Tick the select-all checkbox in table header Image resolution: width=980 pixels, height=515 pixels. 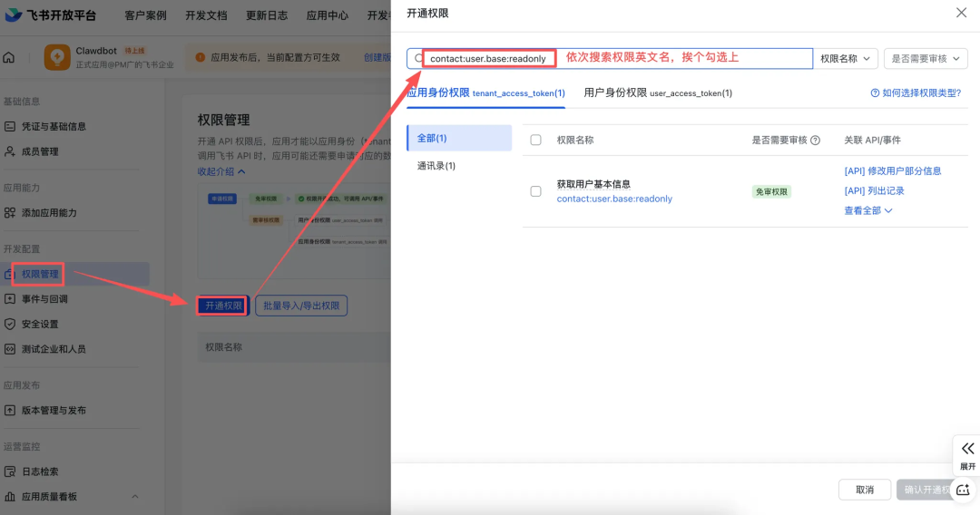535,140
